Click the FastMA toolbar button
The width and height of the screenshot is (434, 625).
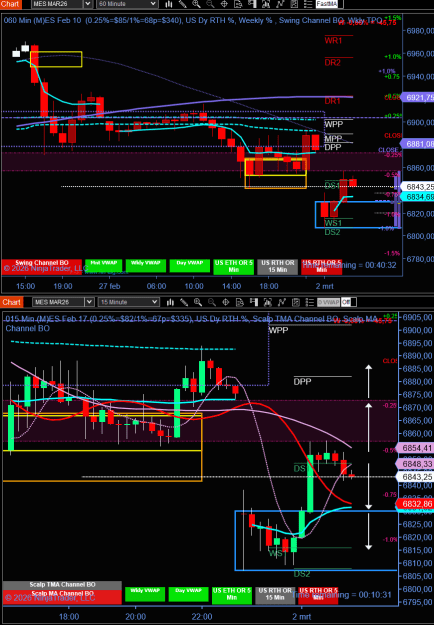(327, 4)
